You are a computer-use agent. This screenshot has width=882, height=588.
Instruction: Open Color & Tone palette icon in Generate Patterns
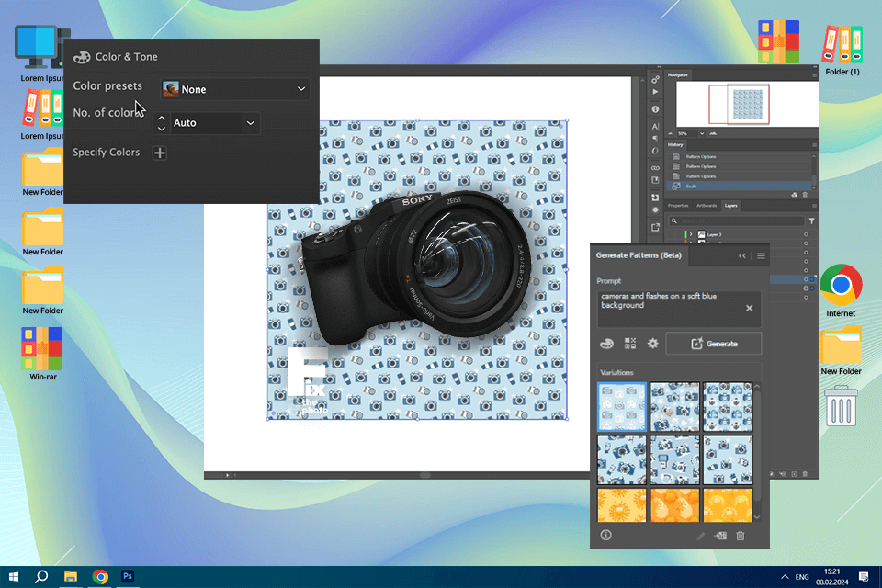coord(606,344)
